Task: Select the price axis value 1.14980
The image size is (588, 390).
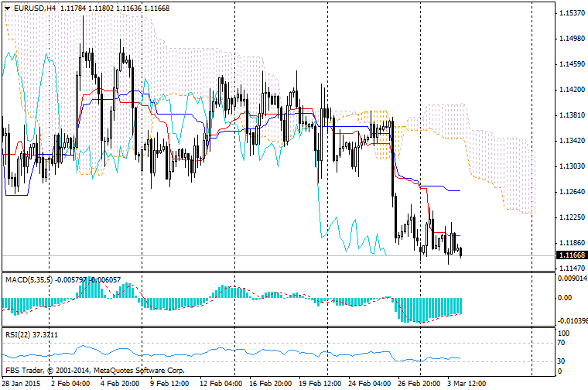Action: 572,39
